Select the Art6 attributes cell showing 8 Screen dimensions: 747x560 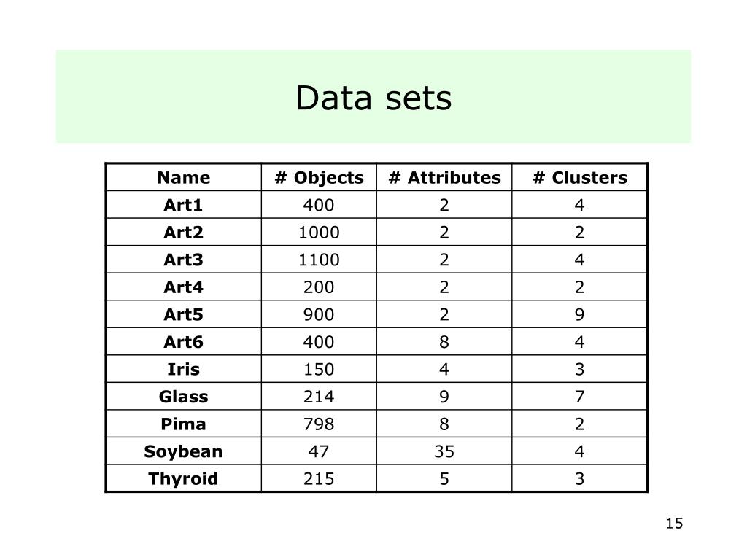pos(444,342)
